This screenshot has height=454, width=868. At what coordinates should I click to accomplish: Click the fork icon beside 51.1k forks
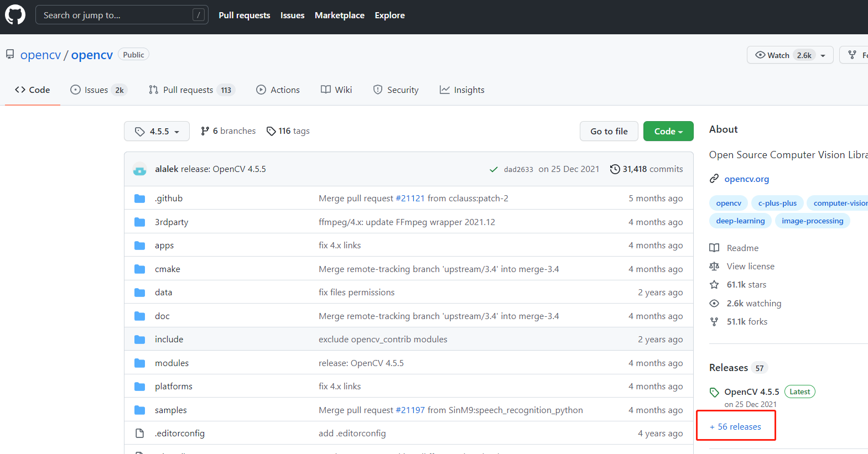[x=714, y=322]
